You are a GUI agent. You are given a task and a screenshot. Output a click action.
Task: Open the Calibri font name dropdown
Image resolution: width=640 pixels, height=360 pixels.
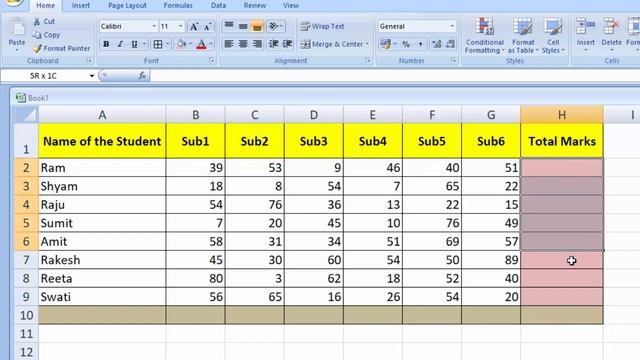pyautogui.click(x=154, y=26)
